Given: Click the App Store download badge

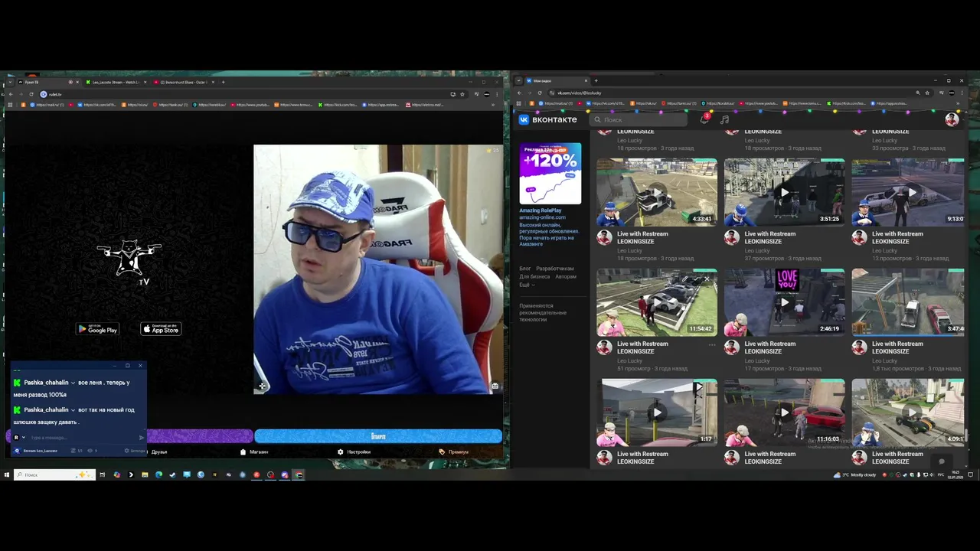Looking at the screenshot, I should 161,329.
